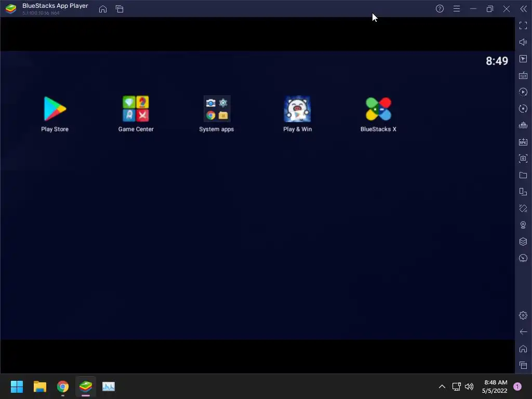
Task: Open taskbar clock showing 8:48 AM
Action: (x=495, y=387)
